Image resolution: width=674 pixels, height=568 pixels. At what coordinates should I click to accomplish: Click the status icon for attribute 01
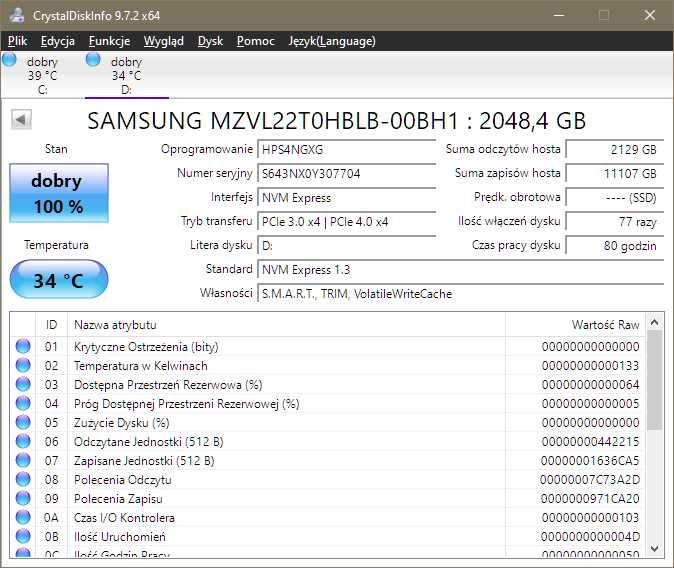(x=23, y=347)
